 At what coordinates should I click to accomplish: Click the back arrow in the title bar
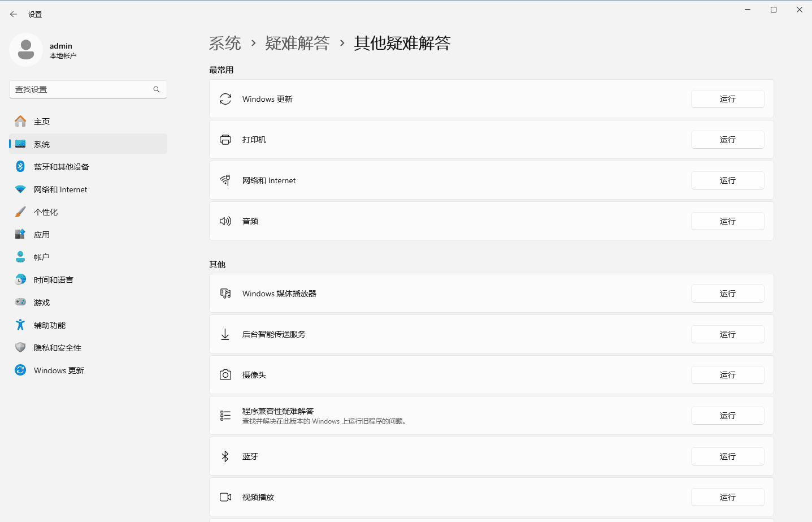(x=14, y=14)
